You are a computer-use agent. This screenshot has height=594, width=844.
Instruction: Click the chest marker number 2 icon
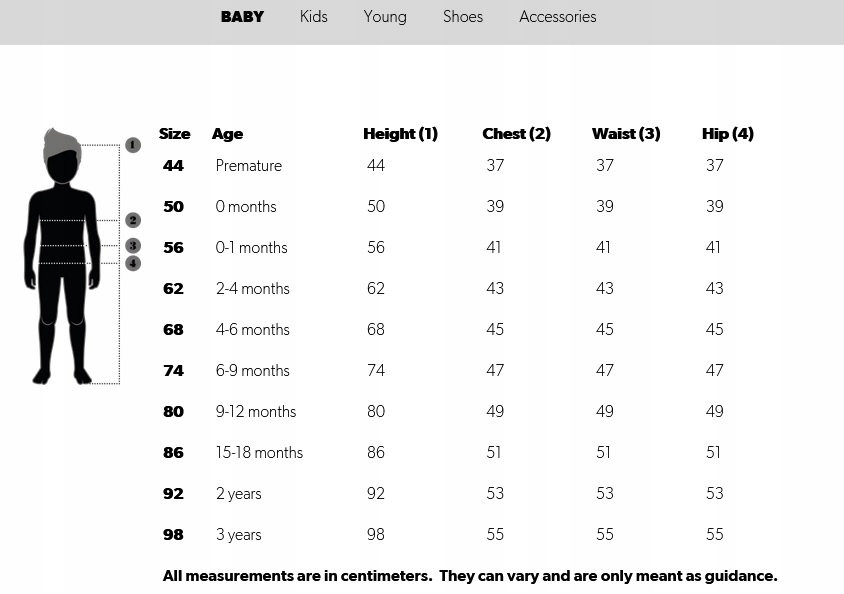click(133, 220)
